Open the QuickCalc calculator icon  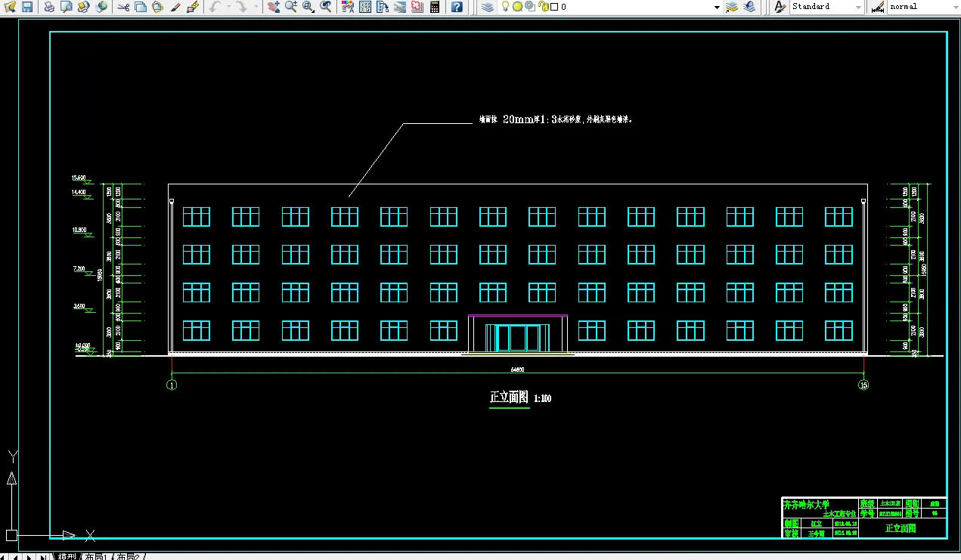click(435, 7)
